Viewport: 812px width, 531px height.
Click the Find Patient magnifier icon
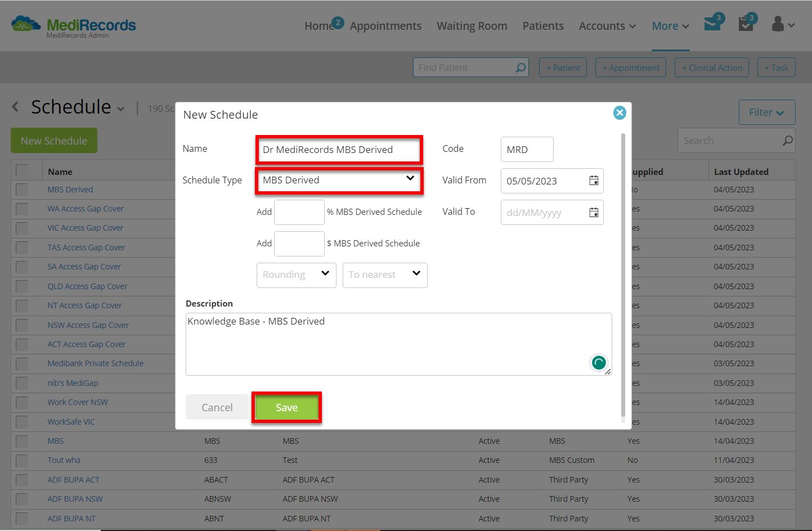521,67
